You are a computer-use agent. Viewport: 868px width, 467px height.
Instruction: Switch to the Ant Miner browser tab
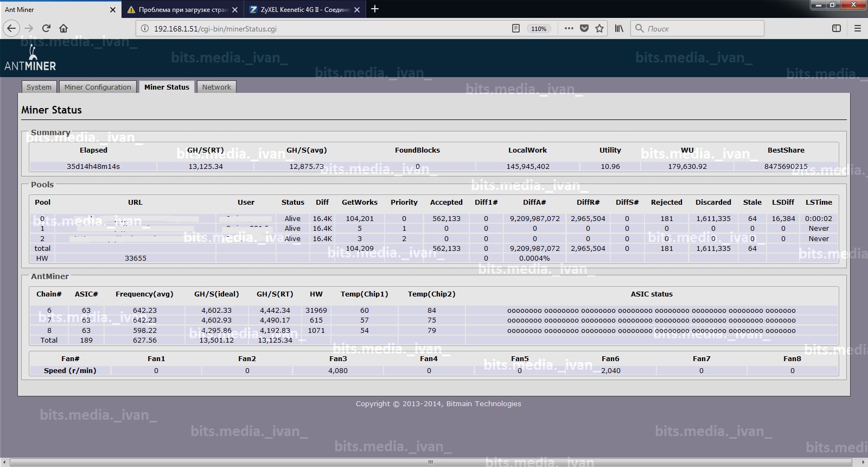(60, 9)
